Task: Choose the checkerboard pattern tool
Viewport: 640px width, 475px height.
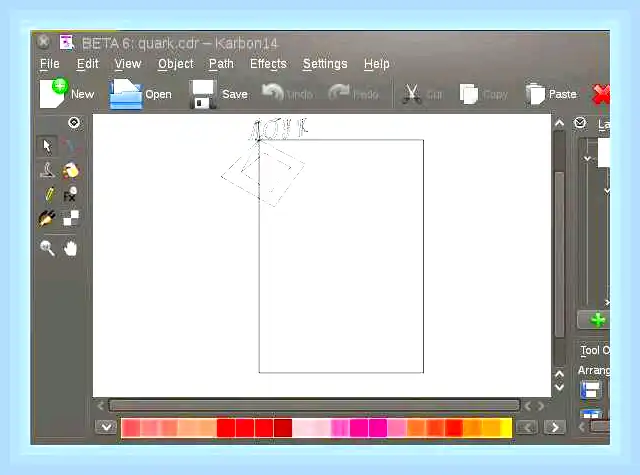Action: click(x=71, y=218)
